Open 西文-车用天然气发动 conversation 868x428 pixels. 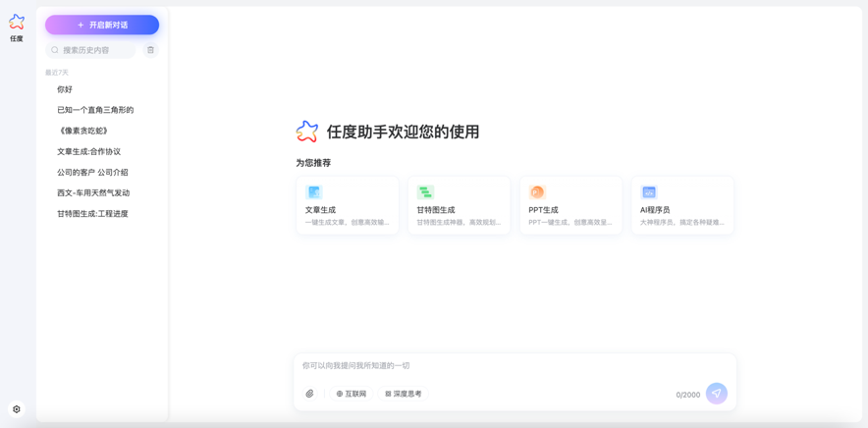point(93,193)
